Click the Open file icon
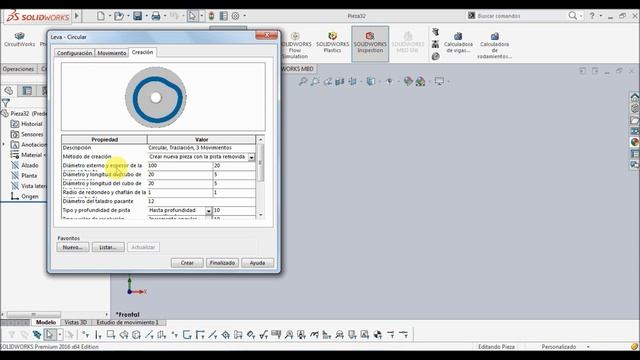 119,16
